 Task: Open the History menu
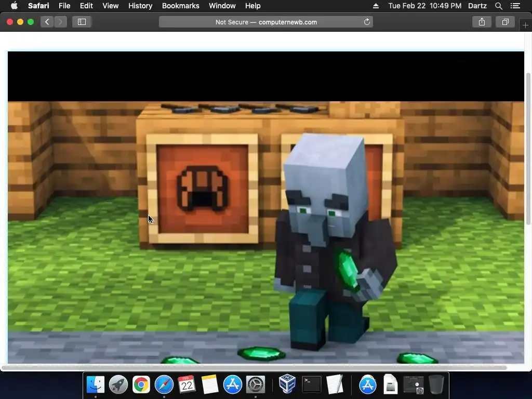coord(140,6)
